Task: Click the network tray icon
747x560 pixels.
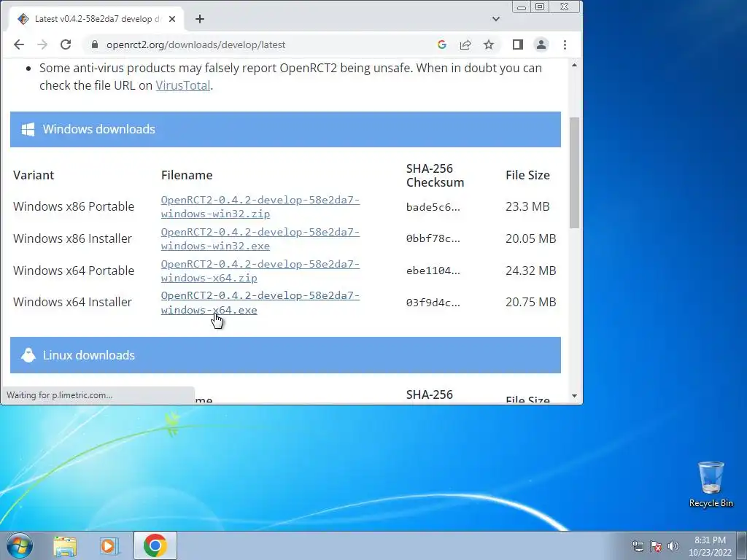Action: click(x=638, y=546)
